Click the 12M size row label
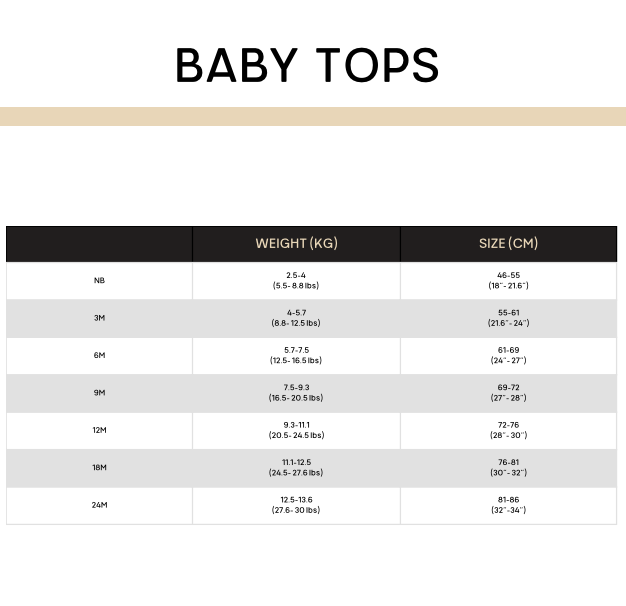This screenshot has height=606, width=626. (x=99, y=430)
